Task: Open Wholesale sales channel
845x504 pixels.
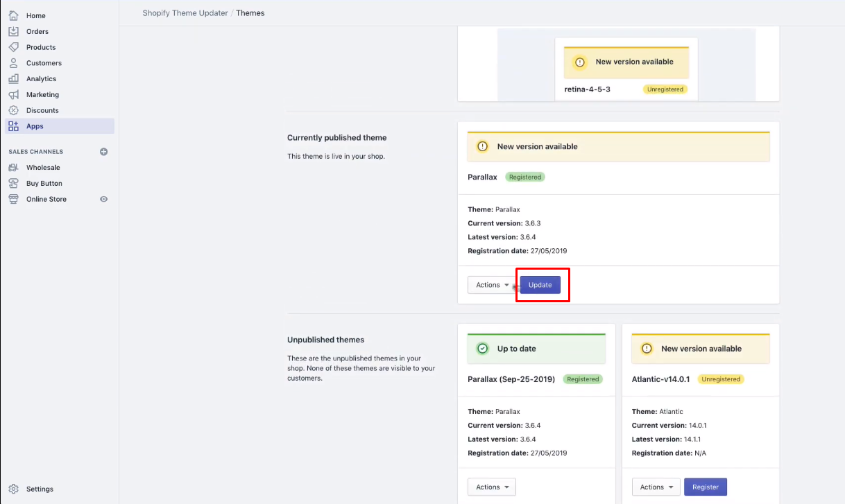Action: (43, 168)
